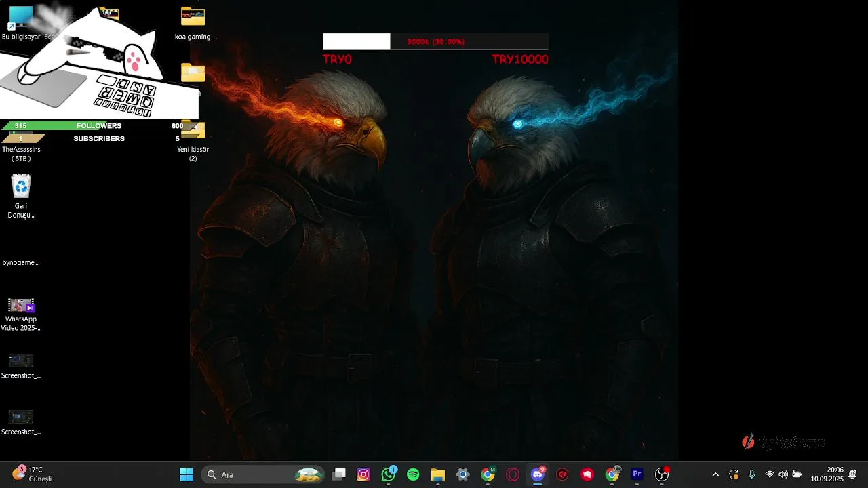The image size is (868, 488).
Task: Open the Settings gear in taskbar
Action: click(x=462, y=474)
